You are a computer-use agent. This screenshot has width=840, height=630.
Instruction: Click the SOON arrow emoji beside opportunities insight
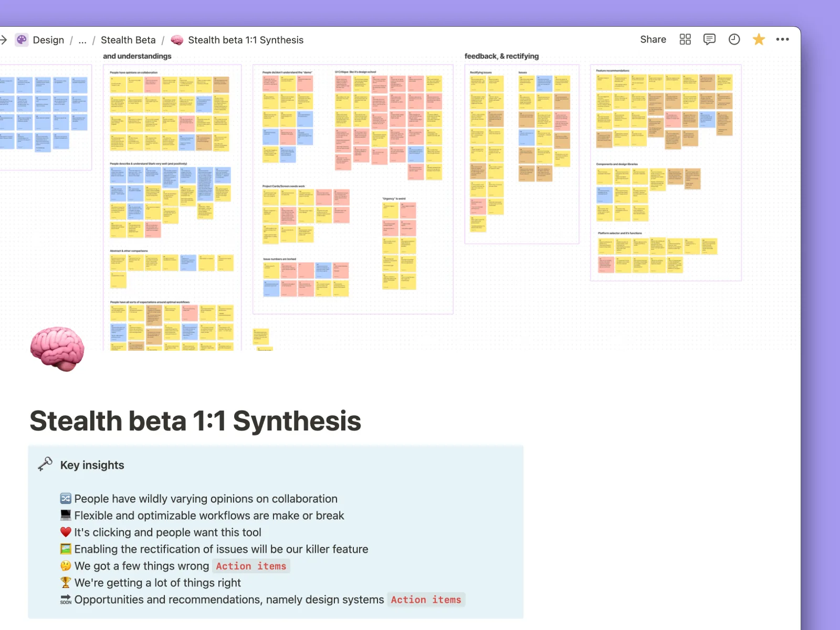tap(66, 600)
